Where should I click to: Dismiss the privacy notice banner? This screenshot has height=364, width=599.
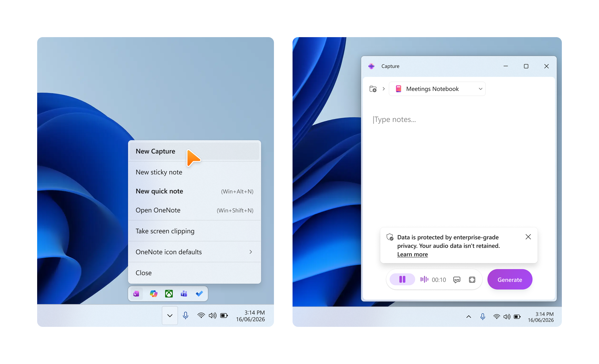coord(528,237)
